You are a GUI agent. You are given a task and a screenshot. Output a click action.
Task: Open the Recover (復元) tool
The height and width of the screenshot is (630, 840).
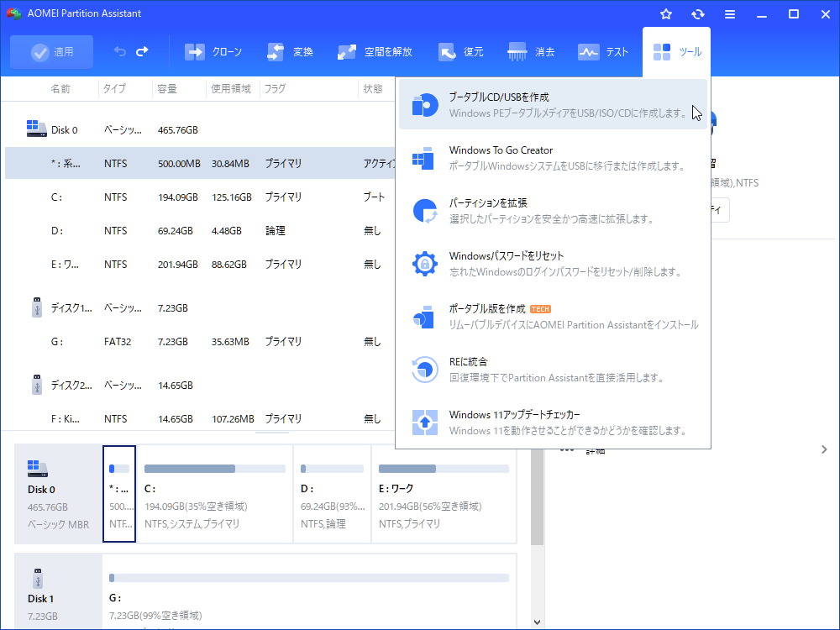447,52
